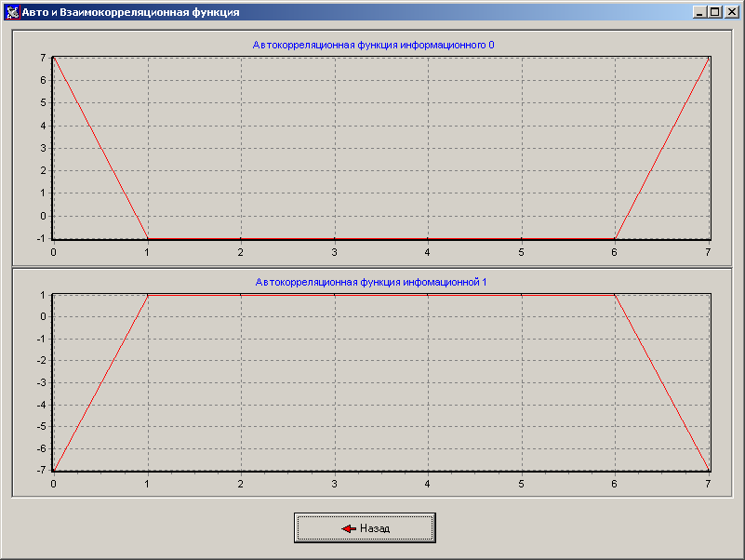The image size is (745, 560).
Task: Click the application icon in title bar
Action: [12, 12]
